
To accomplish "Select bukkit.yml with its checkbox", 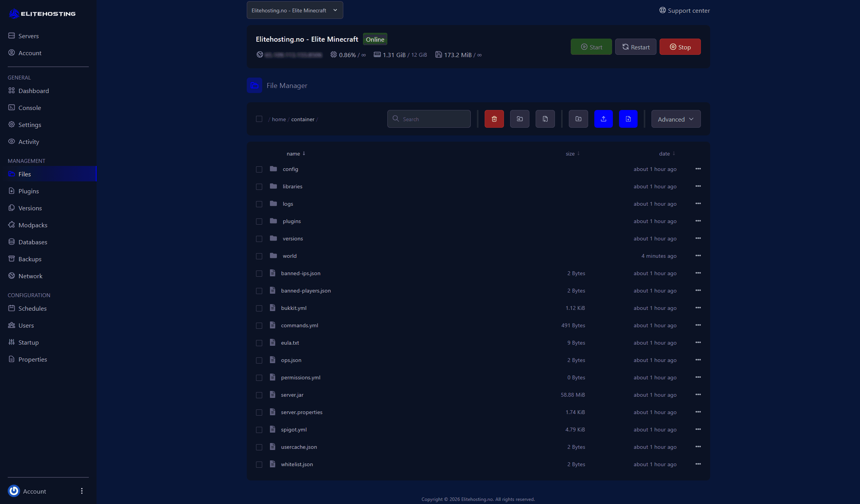I will pos(259,308).
